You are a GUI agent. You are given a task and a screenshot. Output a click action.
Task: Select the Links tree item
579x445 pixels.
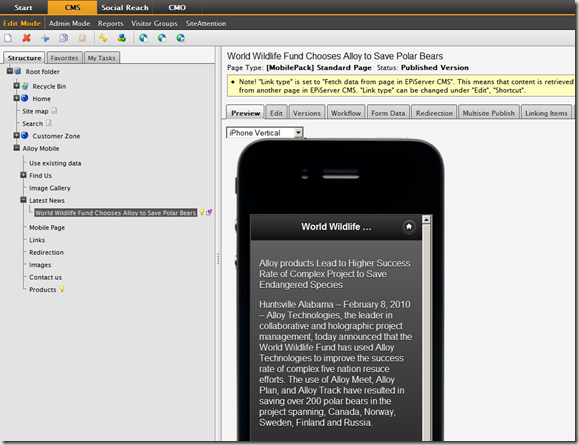tap(37, 240)
